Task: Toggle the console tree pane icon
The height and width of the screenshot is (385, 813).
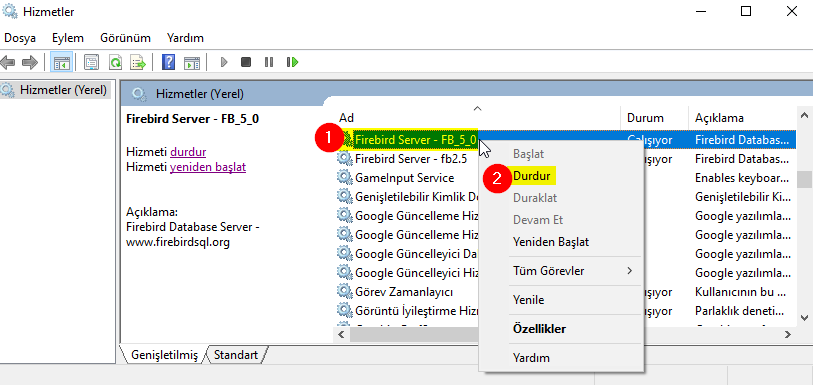Action: coord(62,63)
